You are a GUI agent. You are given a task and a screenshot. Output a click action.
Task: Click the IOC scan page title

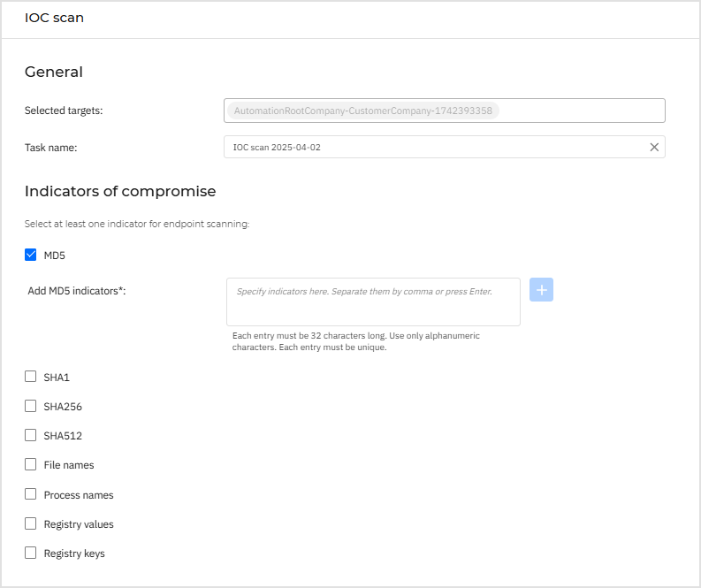[x=54, y=18]
